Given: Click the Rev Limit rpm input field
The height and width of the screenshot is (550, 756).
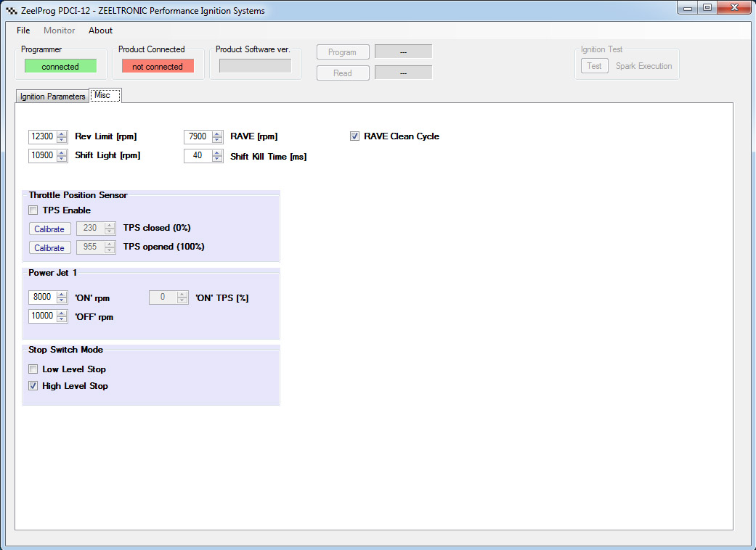Looking at the screenshot, I should (x=42, y=136).
